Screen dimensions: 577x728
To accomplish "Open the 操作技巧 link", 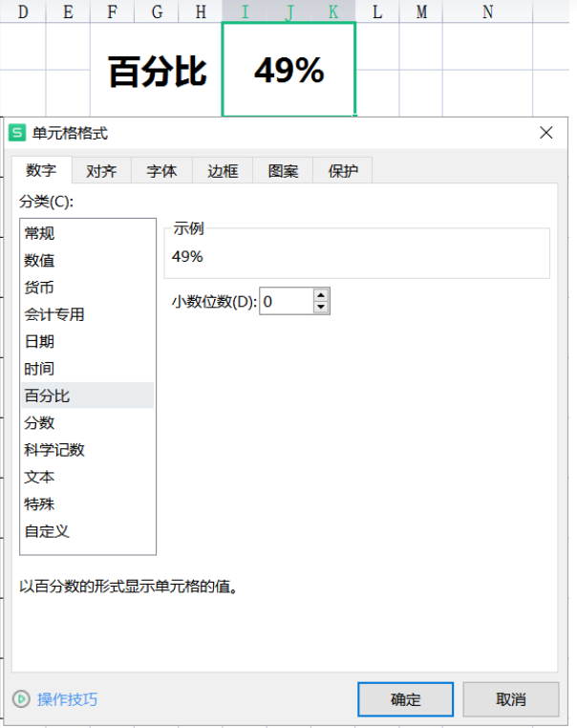I will coord(67,699).
